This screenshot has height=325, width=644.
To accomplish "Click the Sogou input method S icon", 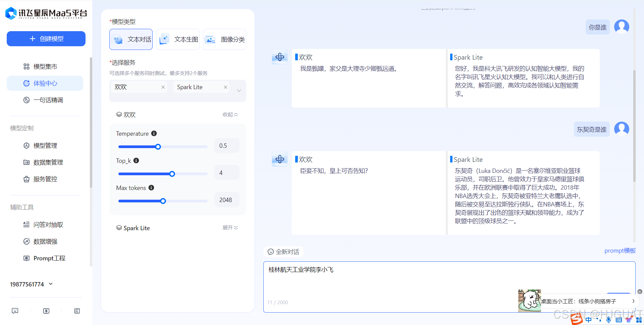I will [577, 319].
